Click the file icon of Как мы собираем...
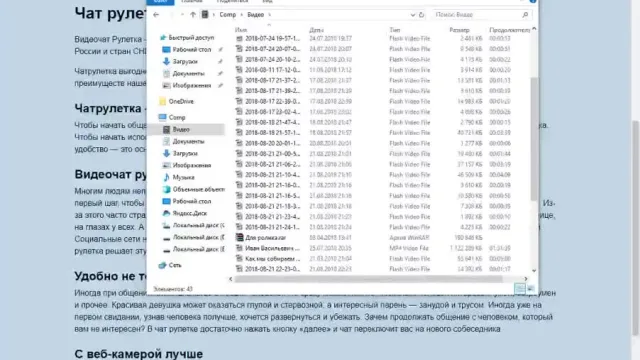Viewport: 640px width, 360px height. pos(239,258)
